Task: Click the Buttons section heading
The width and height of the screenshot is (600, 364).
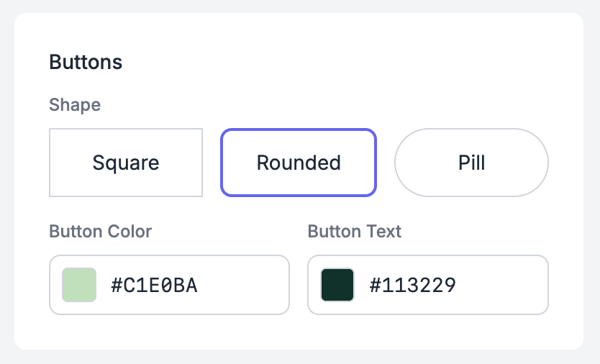Action: 86,62
